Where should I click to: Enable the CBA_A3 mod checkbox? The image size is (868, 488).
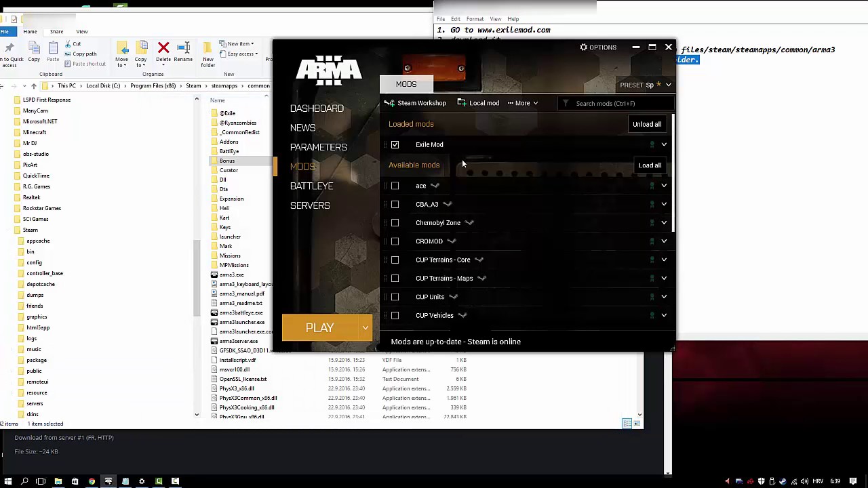tap(395, 204)
